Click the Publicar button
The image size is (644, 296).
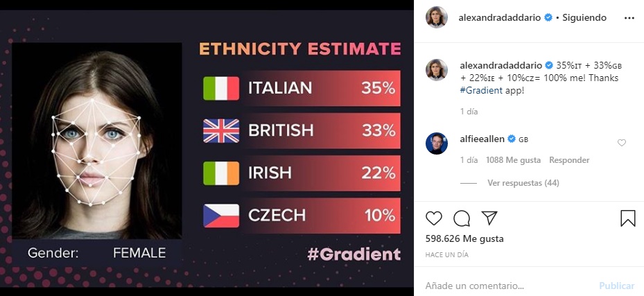pyautogui.click(x=617, y=286)
